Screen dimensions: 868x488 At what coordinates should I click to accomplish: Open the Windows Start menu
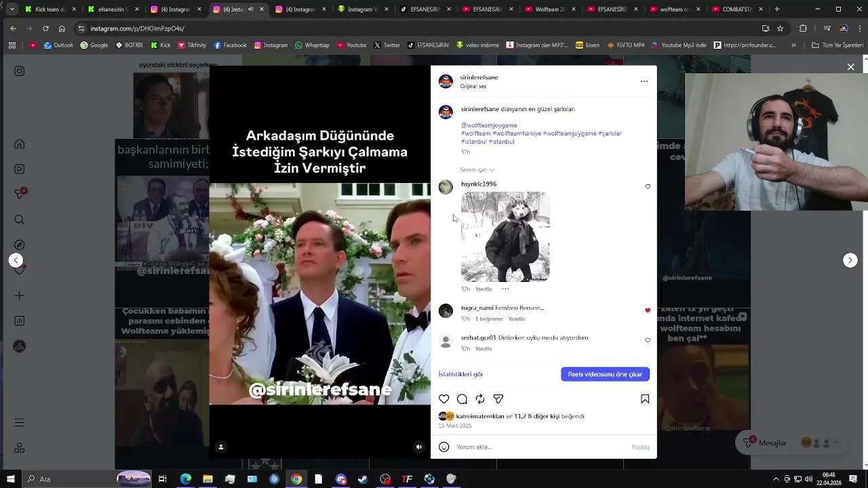(10, 479)
